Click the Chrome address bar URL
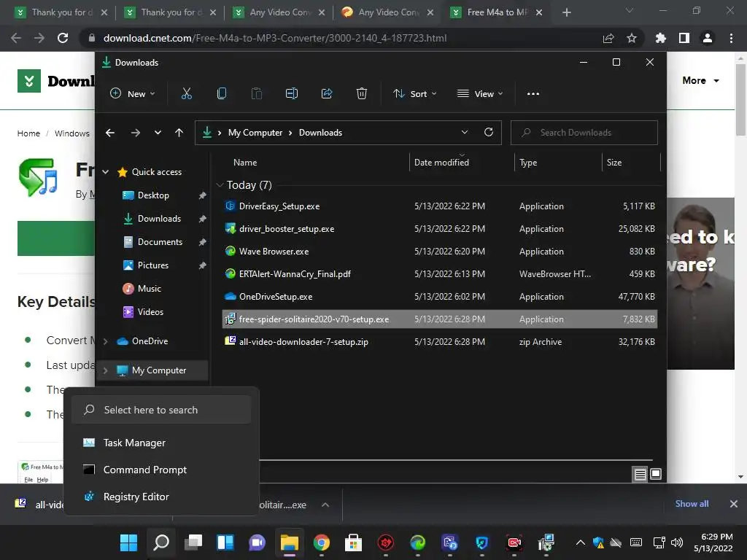 [275, 38]
